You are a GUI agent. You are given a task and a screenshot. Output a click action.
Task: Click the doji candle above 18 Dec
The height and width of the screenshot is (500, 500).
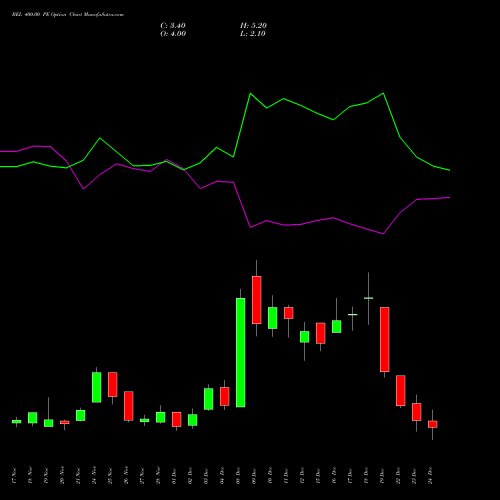369,298
